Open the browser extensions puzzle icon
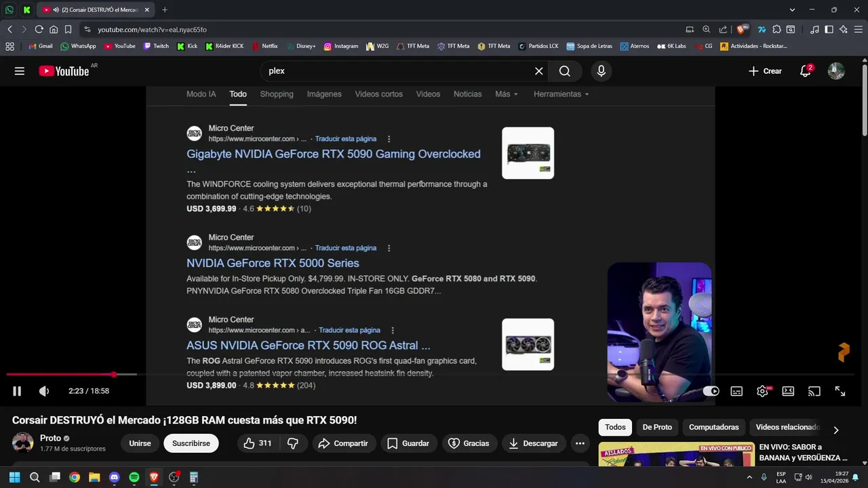Image resolution: width=868 pixels, height=488 pixels. pos(776,29)
